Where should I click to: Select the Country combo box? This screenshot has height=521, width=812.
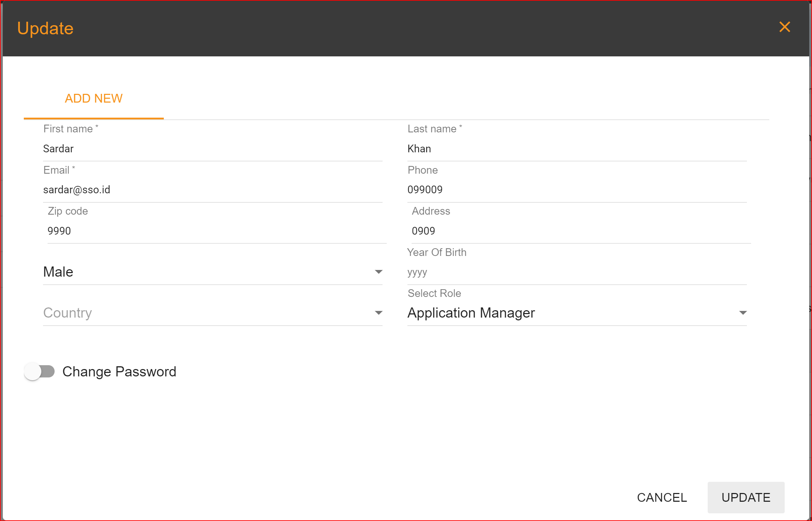click(x=210, y=313)
